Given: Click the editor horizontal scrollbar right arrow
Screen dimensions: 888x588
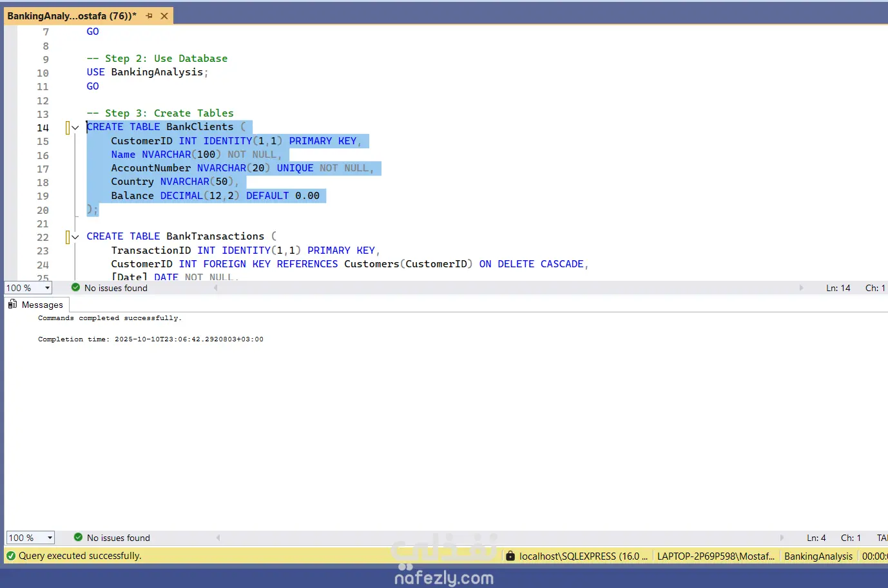Looking at the screenshot, I should [x=801, y=288].
